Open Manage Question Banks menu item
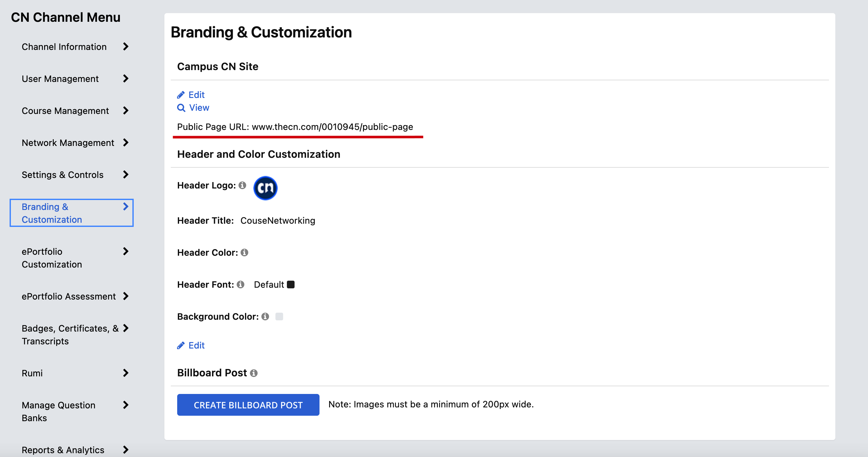Image resolution: width=868 pixels, height=457 pixels. [x=59, y=412]
